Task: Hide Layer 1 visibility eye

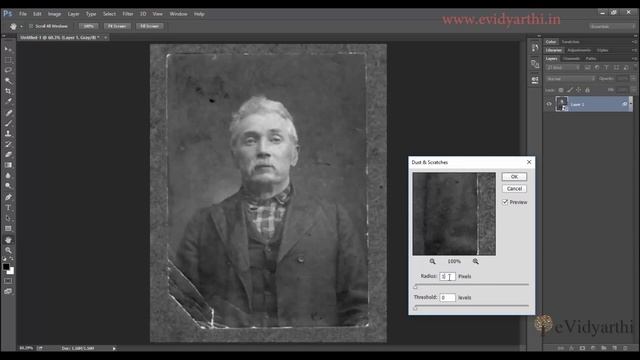Action: [549, 104]
